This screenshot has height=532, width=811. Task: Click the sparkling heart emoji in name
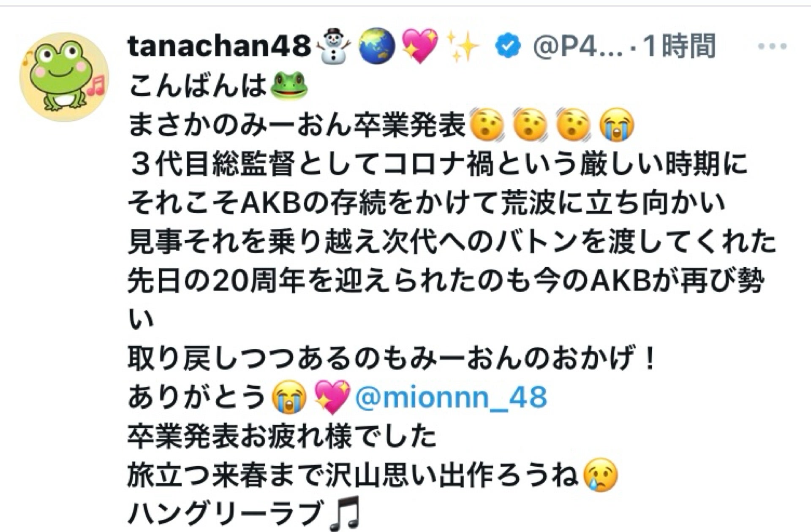[x=419, y=46]
